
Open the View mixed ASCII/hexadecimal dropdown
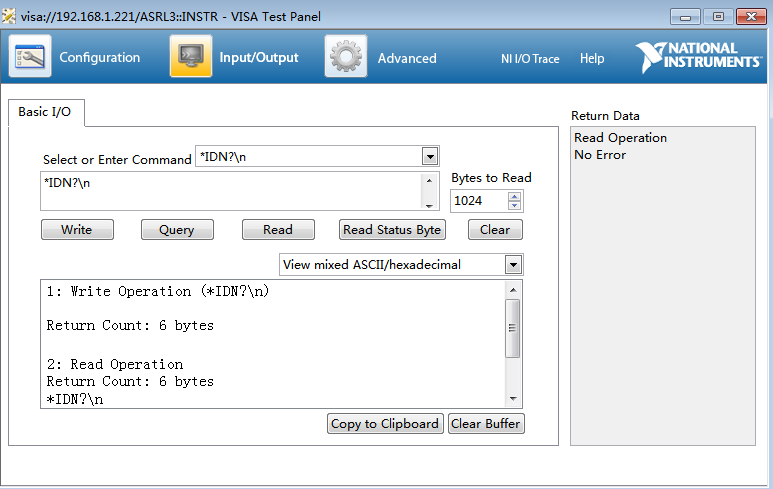(x=513, y=265)
